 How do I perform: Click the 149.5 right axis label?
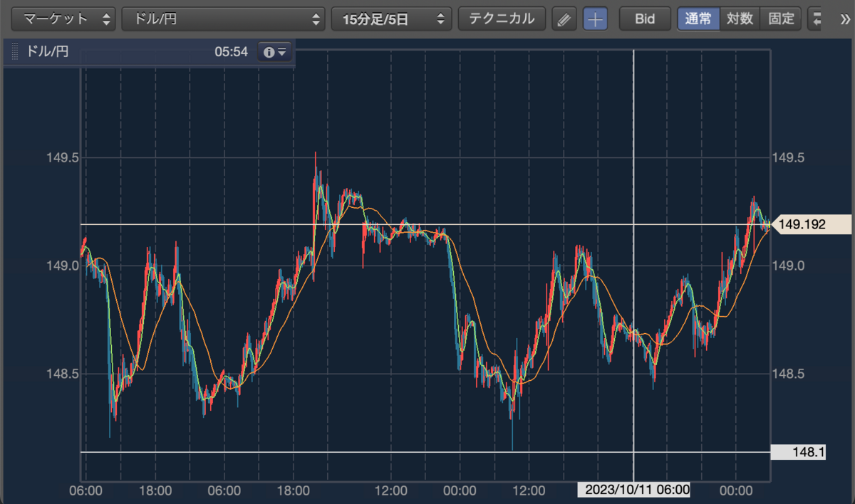click(789, 157)
